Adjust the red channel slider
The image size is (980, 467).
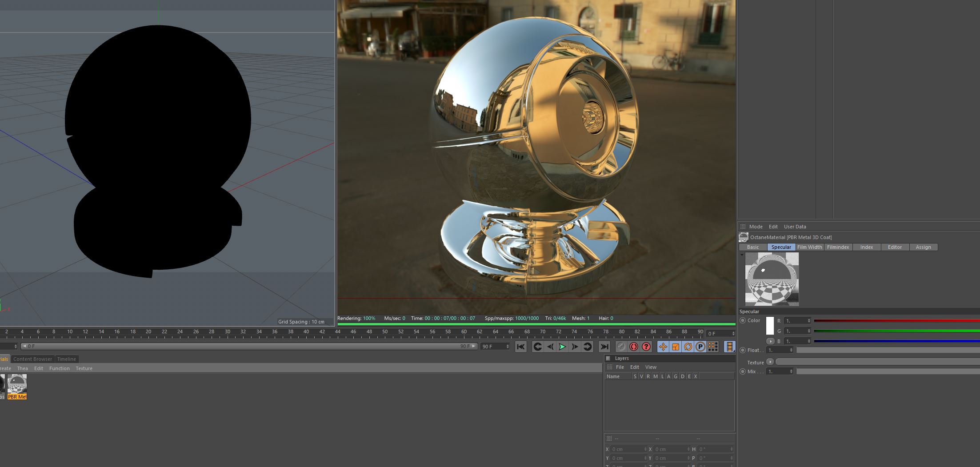pyautogui.click(x=897, y=320)
